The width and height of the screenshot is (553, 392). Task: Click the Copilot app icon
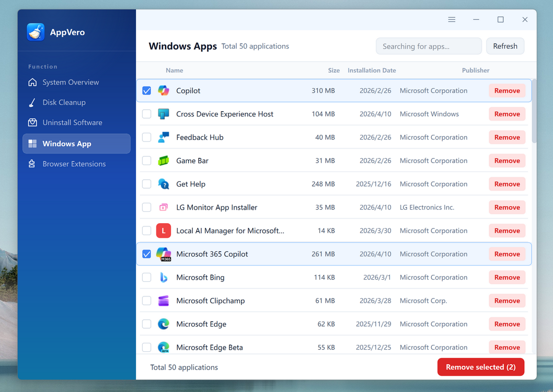pos(164,90)
